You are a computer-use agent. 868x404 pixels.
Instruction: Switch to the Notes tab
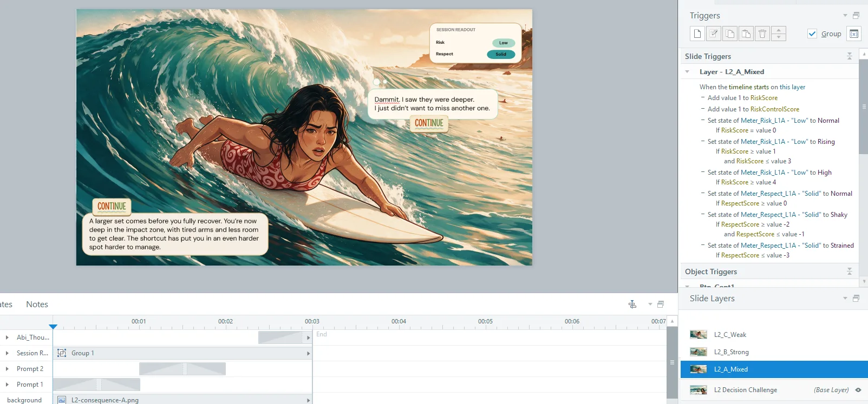[37, 304]
